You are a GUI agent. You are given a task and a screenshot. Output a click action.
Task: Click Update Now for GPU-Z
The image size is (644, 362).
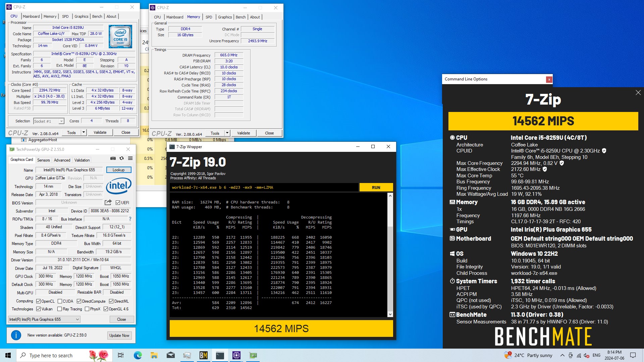[119, 336]
